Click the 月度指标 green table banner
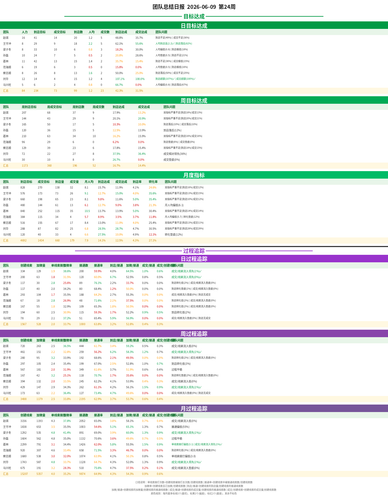The image size is (388, 500). [x=194, y=175]
